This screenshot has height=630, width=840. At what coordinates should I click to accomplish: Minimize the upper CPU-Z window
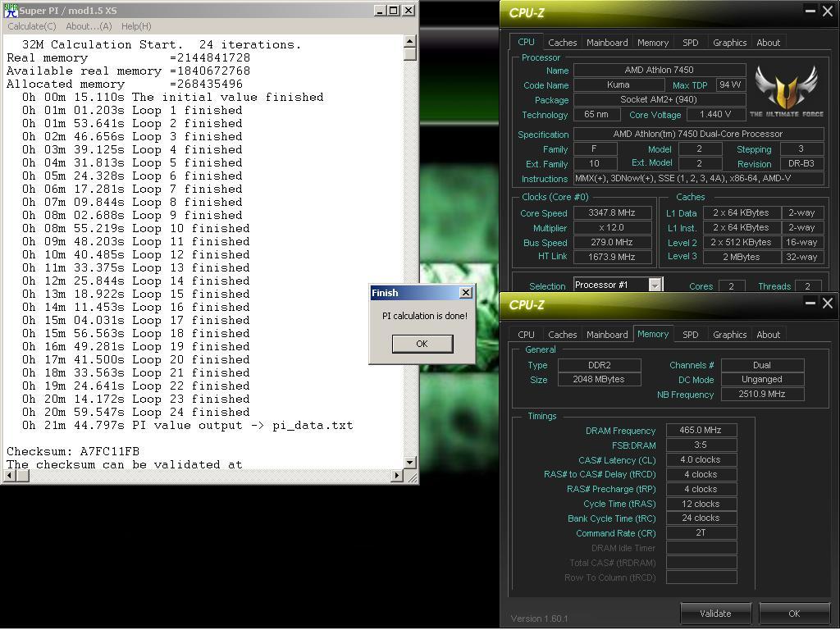[x=810, y=11]
